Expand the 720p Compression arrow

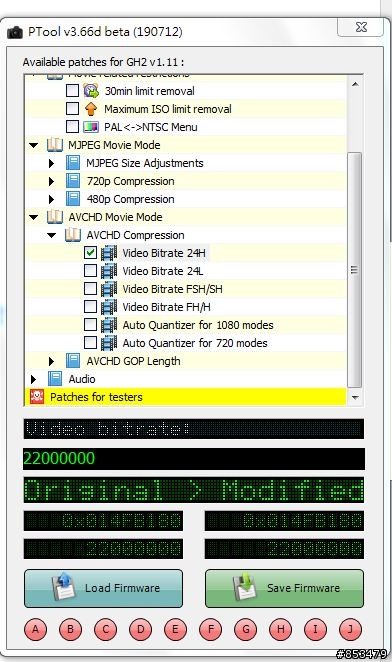pyautogui.click(x=52, y=181)
